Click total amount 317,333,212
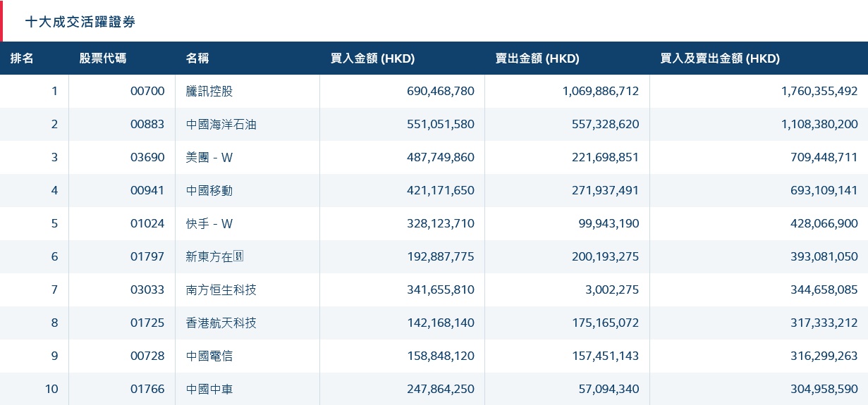868x405 pixels. pos(824,323)
